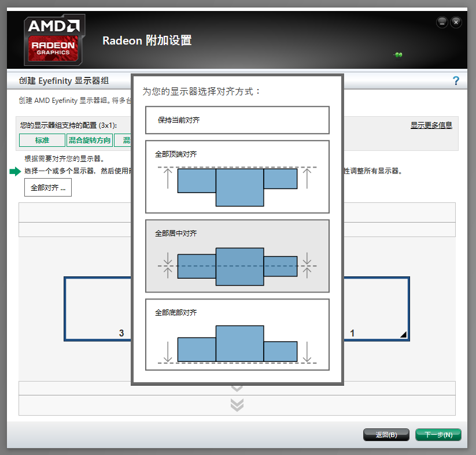The height and width of the screenshot is (455, 476).
Task: Choose 全部居中对齐 alignment option
Action: 176,233
